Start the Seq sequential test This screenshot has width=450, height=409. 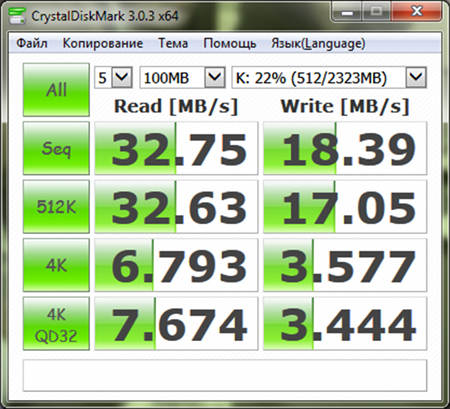click(x=56, y=148)
